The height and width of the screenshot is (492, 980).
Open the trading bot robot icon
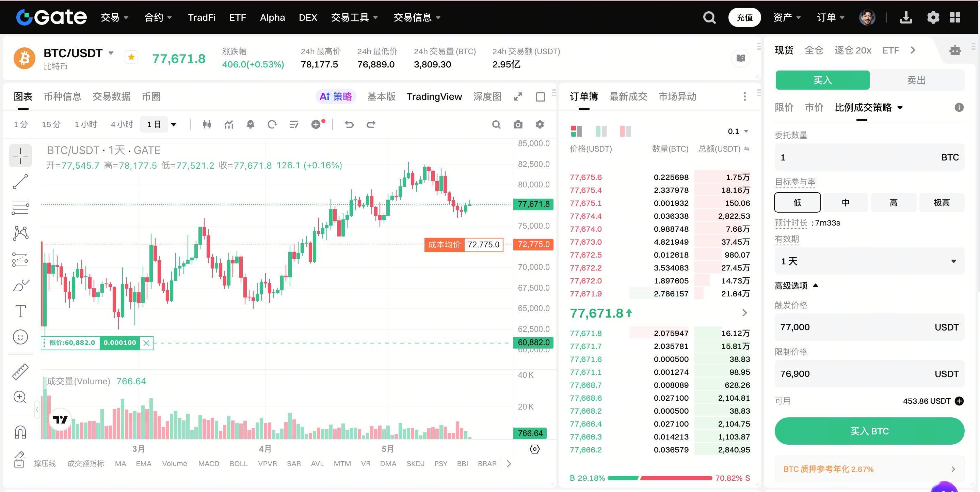pos(954,50)
